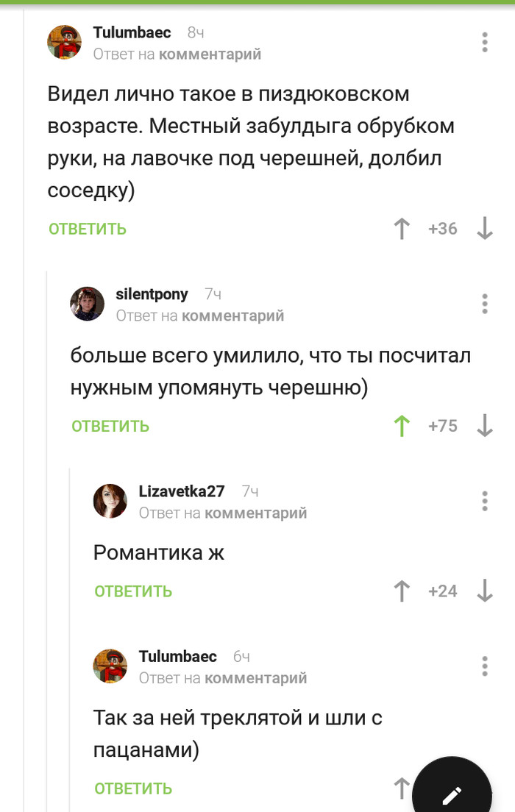Open the three-dot menu on silentpony's comment
Screen dimensions: 515x812
[x=484, y=303]
